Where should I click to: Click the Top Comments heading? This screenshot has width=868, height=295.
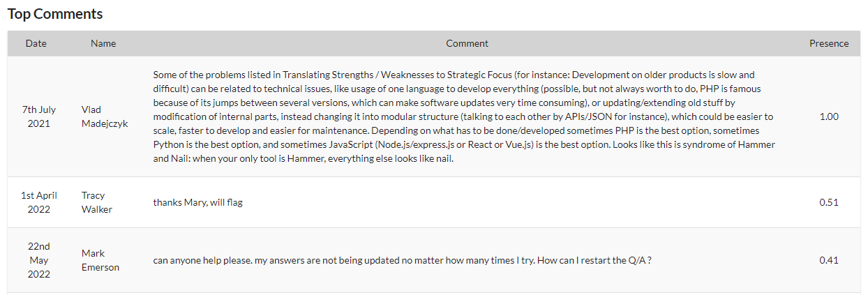click(55, 14)
